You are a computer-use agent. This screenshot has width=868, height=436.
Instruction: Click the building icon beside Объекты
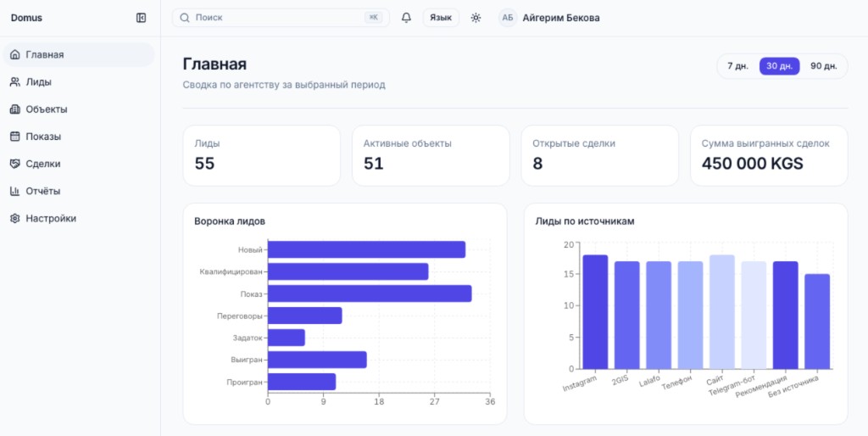[x=15, y=109]
